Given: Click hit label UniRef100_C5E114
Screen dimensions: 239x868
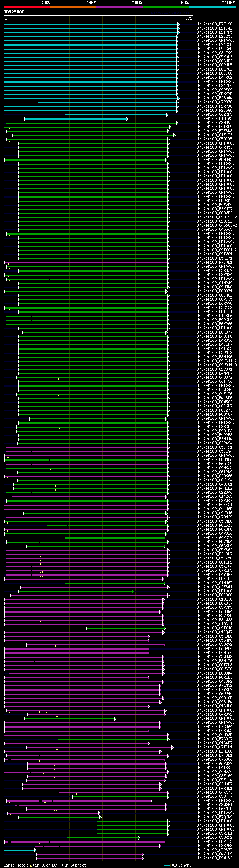Looking at the screenshot, I should [x=214, y=780].
